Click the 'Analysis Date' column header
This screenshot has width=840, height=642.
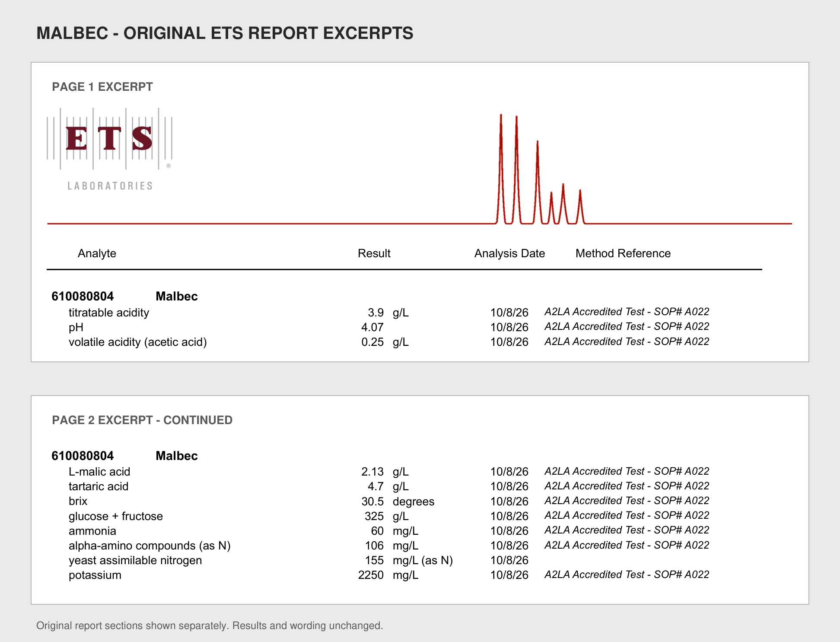click(509, 253)
